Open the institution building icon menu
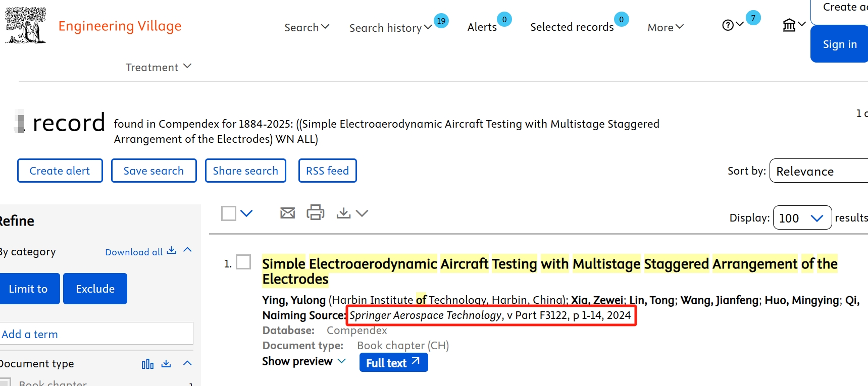Screen dimensions: 868x386 (x=789, y=25)
